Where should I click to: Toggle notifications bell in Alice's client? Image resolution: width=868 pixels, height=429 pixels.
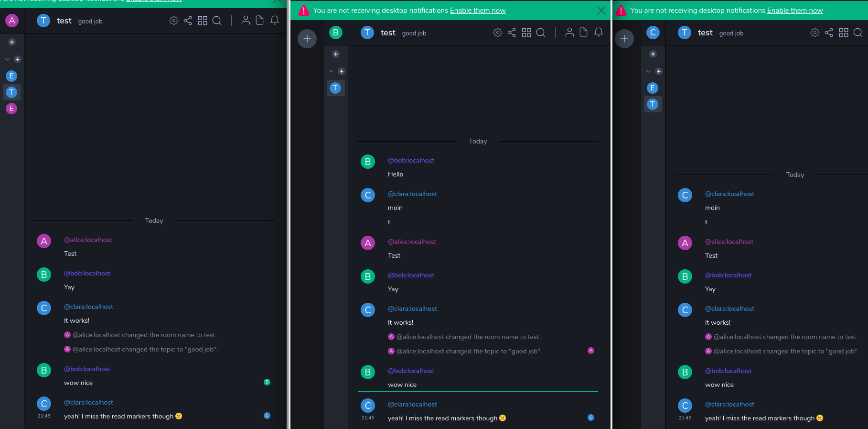275,21
